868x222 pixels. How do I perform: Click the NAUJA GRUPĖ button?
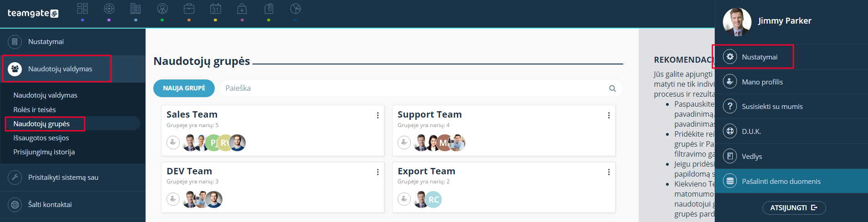pyautogui.click(x=184, y=88)
